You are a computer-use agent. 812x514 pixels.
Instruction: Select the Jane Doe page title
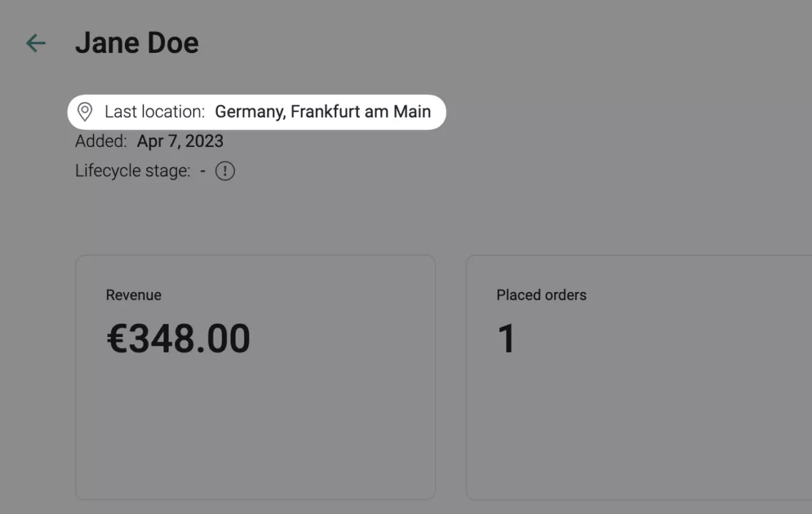click(136, 42)
